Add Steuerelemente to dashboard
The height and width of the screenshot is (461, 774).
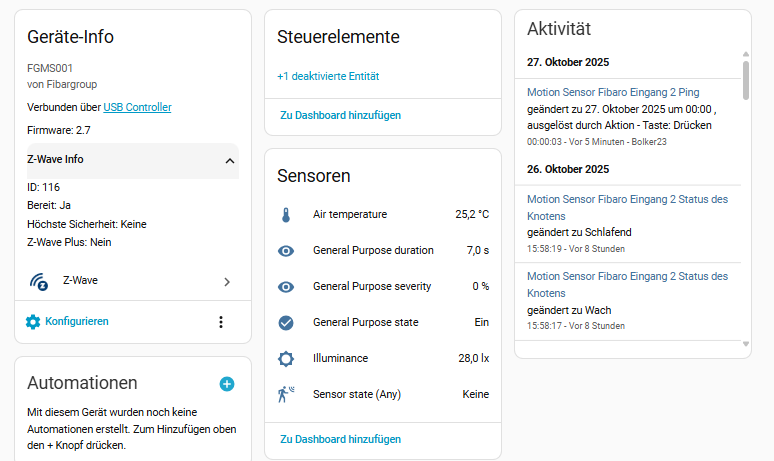(340, 116)
